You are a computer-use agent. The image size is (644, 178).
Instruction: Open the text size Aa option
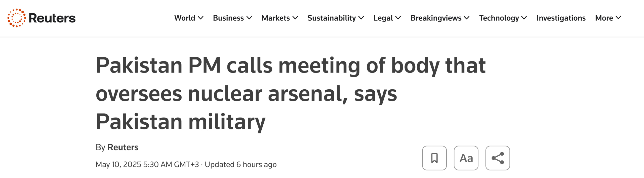pyautogui.click(x=466, y=158)
